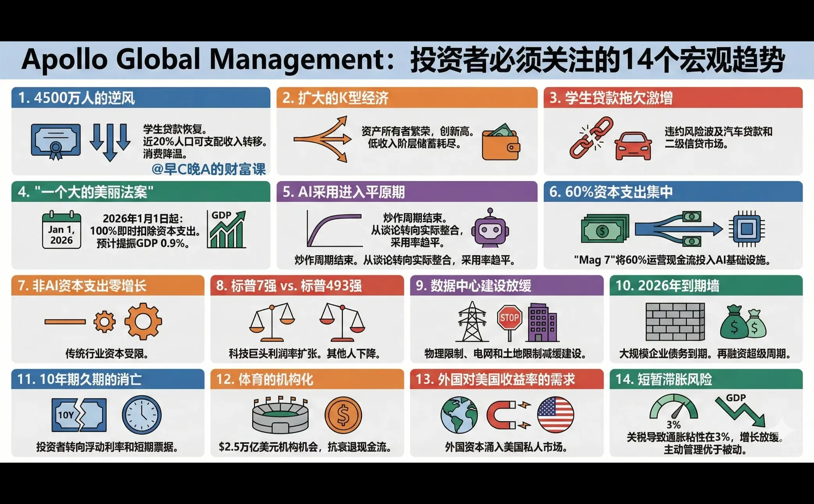This screenshot has width=814, height=504.
Task: Click the Jan 1 2026 calendar icon
Action: [62, 230]
